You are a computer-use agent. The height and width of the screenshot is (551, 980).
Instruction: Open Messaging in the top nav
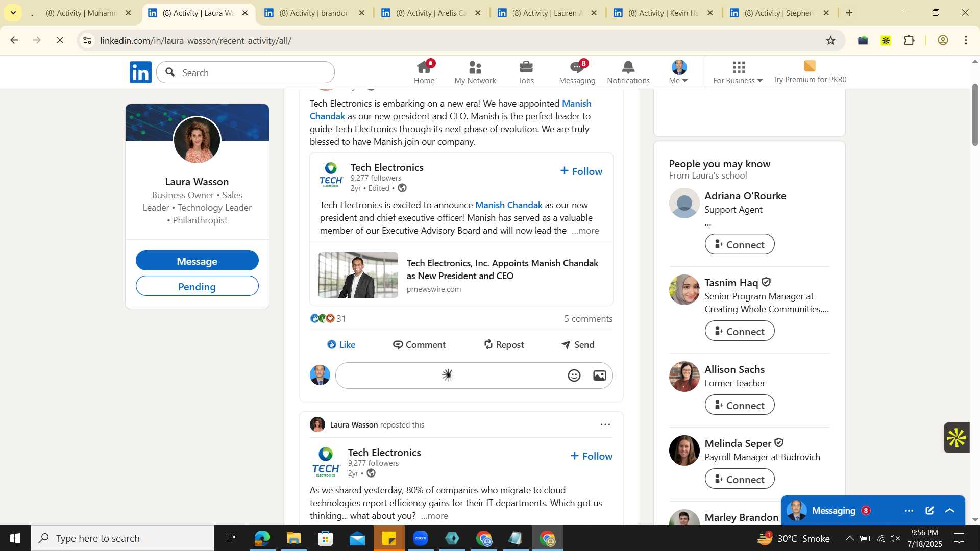tap(577, 72)
